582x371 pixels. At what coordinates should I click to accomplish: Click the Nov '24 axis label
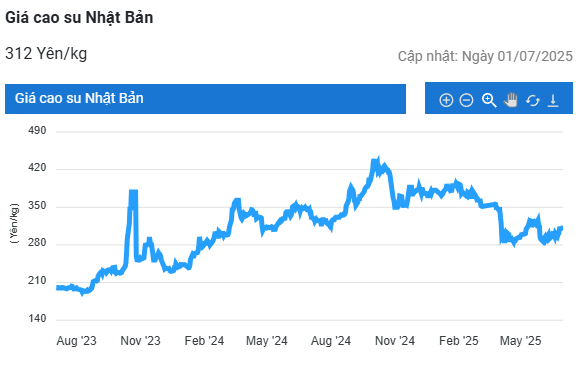coord(395,341)
